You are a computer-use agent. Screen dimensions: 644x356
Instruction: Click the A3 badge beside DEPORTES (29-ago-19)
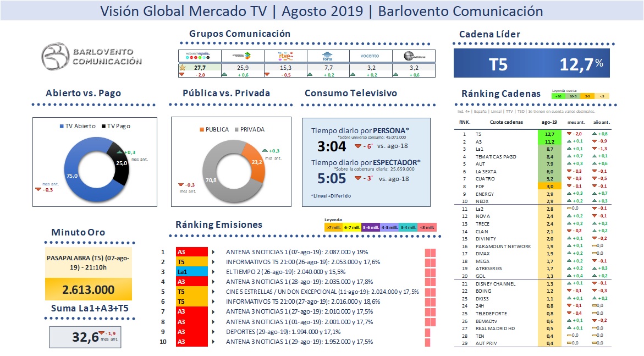[192, 332]
